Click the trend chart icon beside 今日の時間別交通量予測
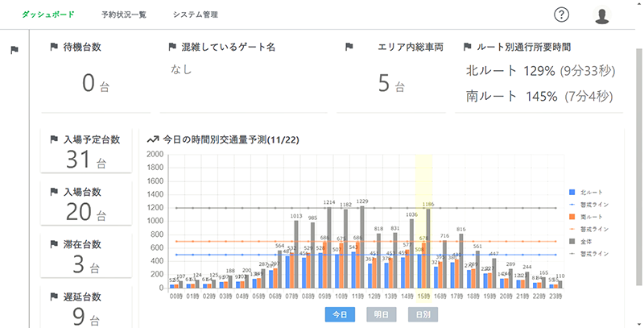The width and height of the screenshot is (644, 328). click(x=151, y=139)
